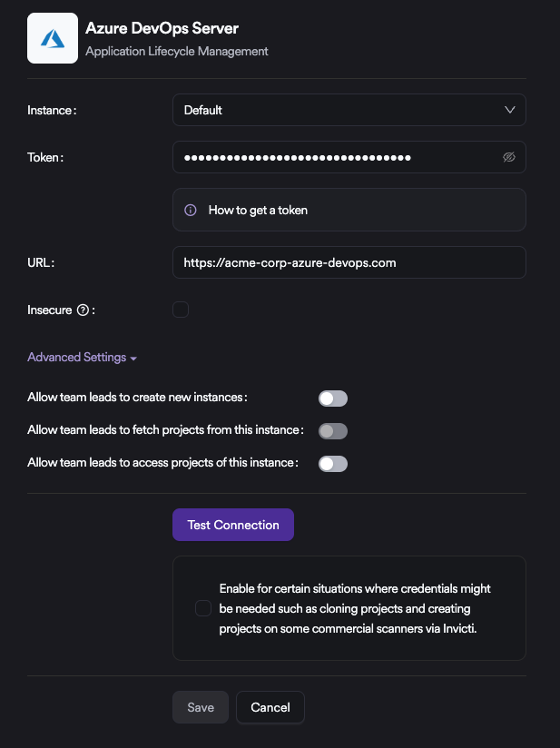Click the info icon beside How to get a token

(x=191, y=210)
